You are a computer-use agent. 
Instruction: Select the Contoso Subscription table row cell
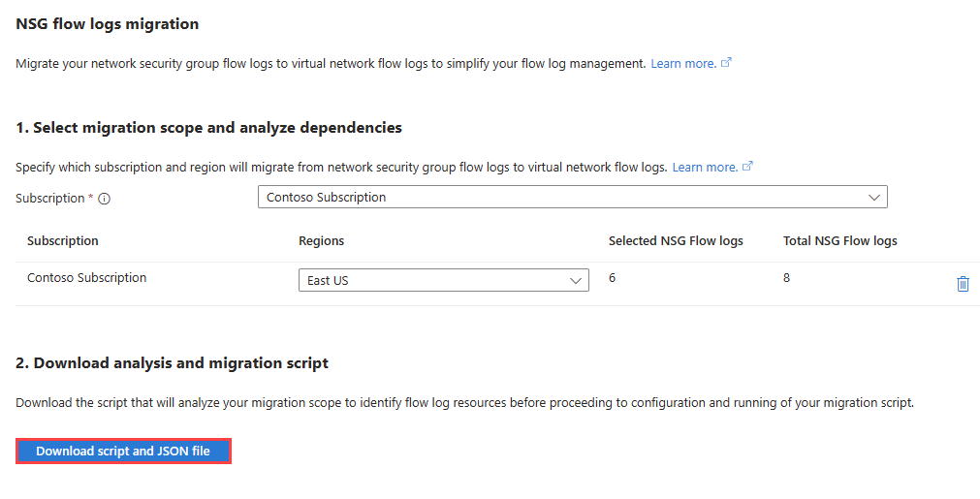87,278
